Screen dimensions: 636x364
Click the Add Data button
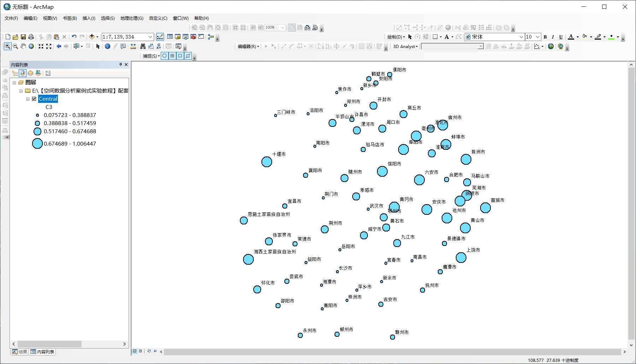click(x=92, y=37)
